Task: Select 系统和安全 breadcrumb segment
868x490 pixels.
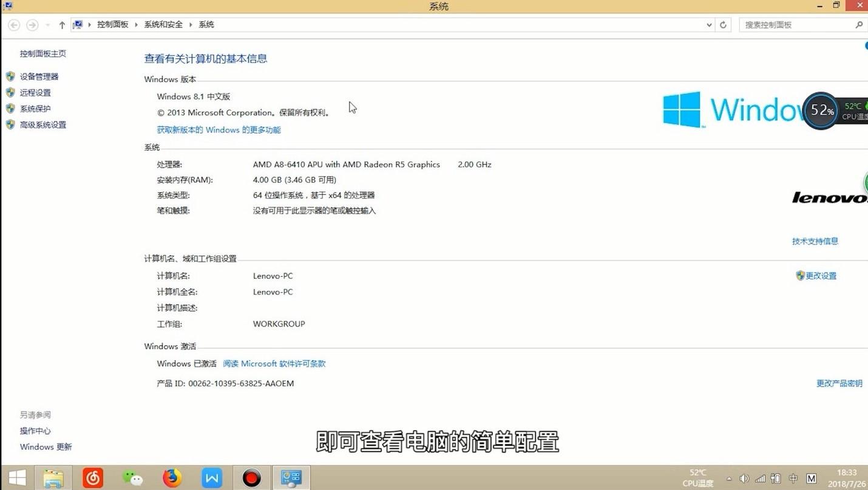Action: tap(163, 25)
